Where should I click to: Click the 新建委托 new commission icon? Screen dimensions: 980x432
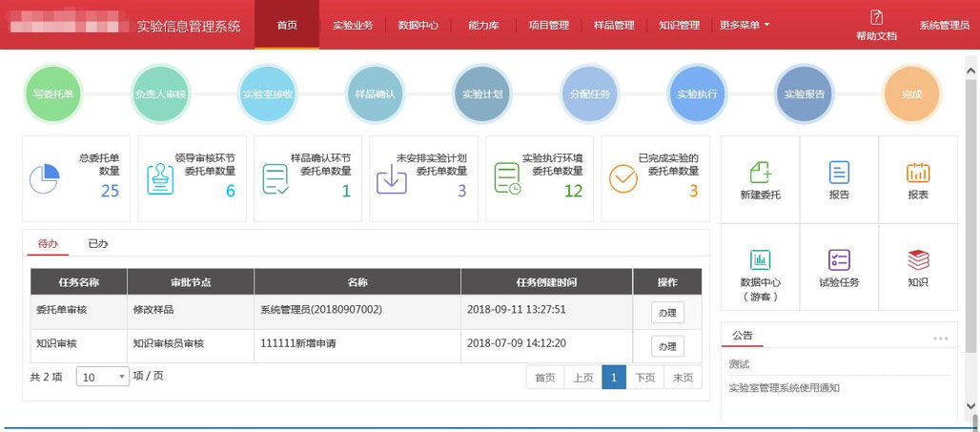click(760, 173)
